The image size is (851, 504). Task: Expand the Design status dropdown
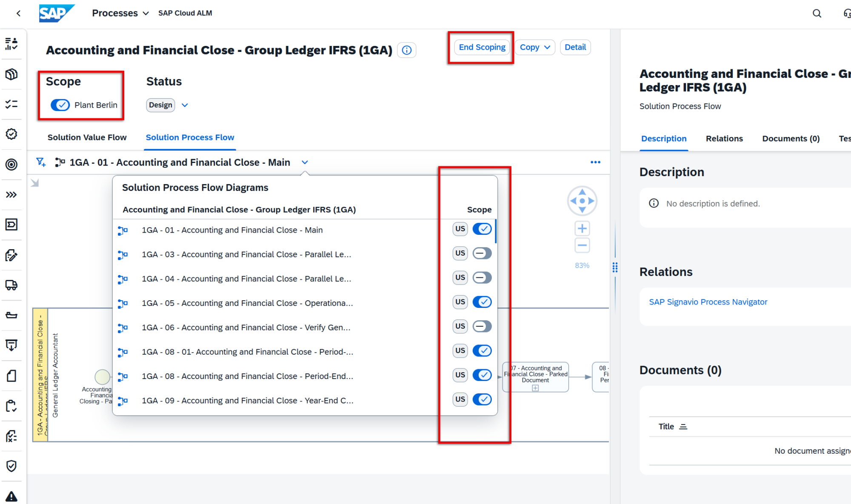coord(185,105)
